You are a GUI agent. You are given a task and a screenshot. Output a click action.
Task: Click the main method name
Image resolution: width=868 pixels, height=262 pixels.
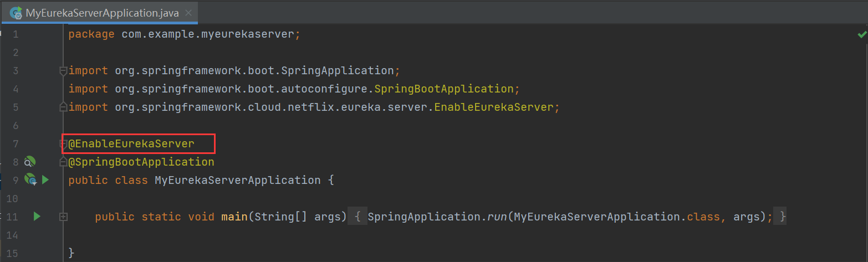234,217
